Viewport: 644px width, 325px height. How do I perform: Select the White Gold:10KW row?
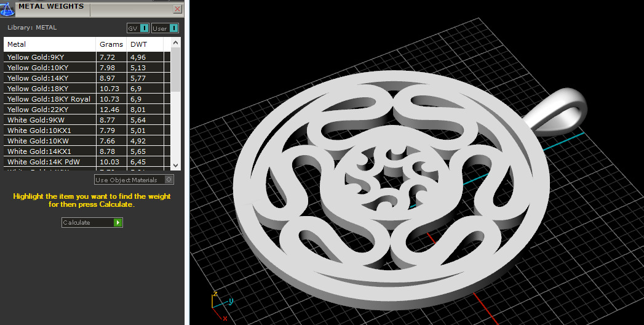pyautogui.click(x=87, y=141)
